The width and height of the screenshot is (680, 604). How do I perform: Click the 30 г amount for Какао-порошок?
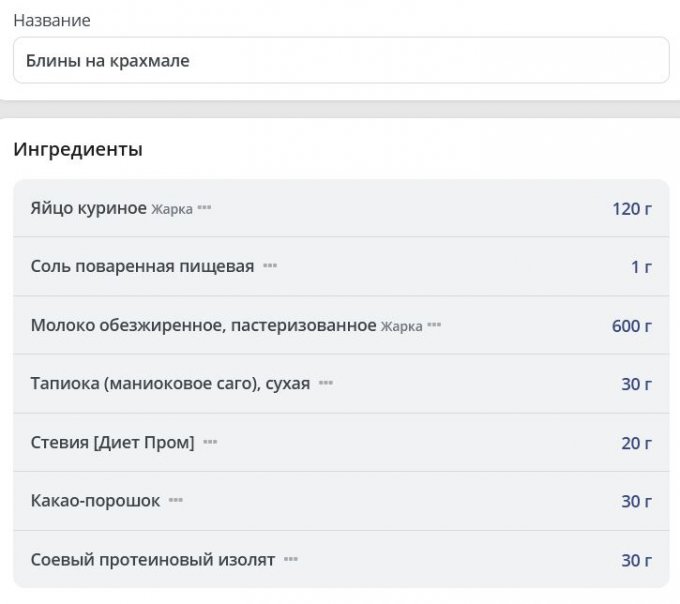coord(636,501)
